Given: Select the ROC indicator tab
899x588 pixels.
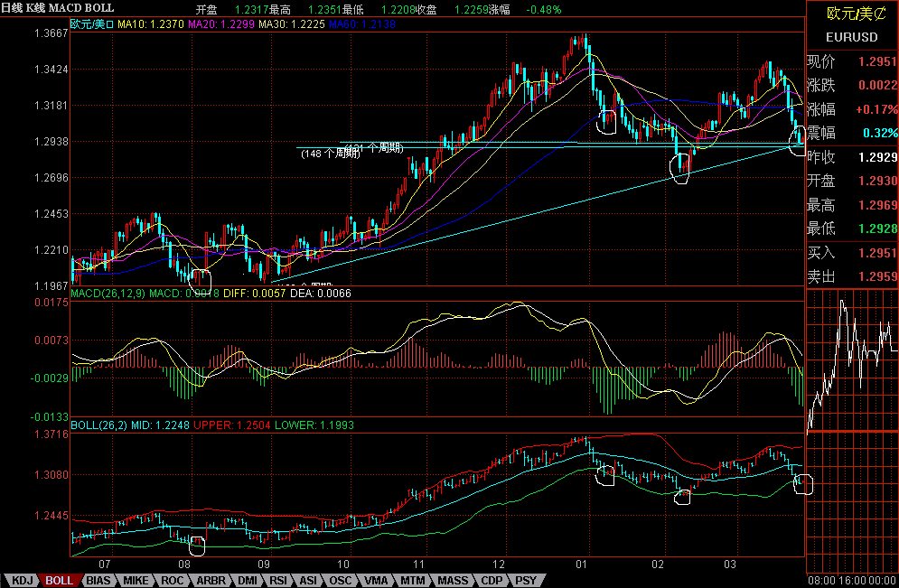Looking at the screenshot, I should pyautogui.click(x=172, y=581).
